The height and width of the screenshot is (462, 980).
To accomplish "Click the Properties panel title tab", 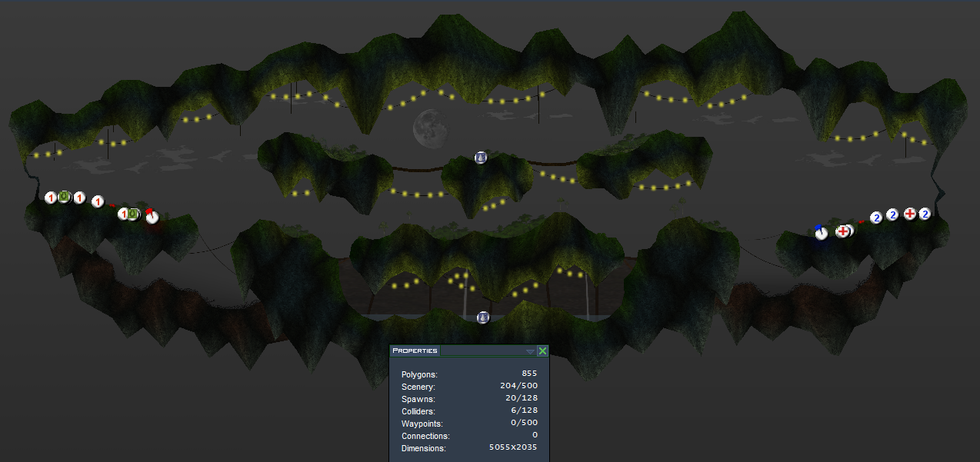I will tap(415, 351).
